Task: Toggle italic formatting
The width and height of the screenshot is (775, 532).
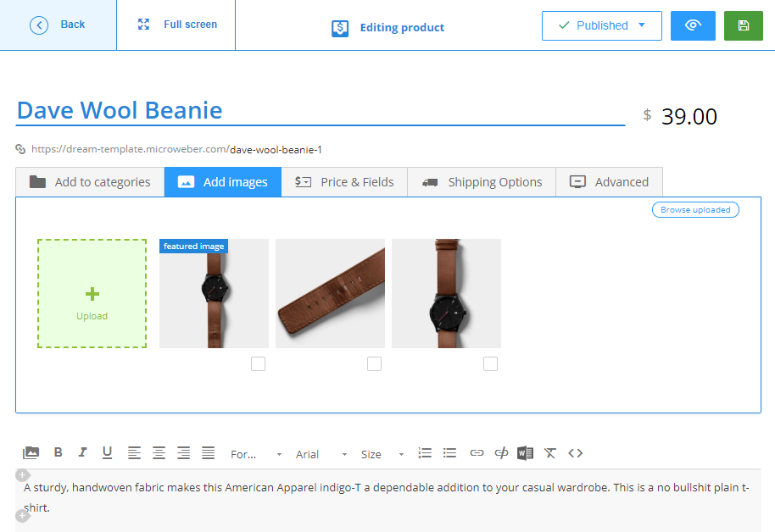Action: [x=82, y=452]
